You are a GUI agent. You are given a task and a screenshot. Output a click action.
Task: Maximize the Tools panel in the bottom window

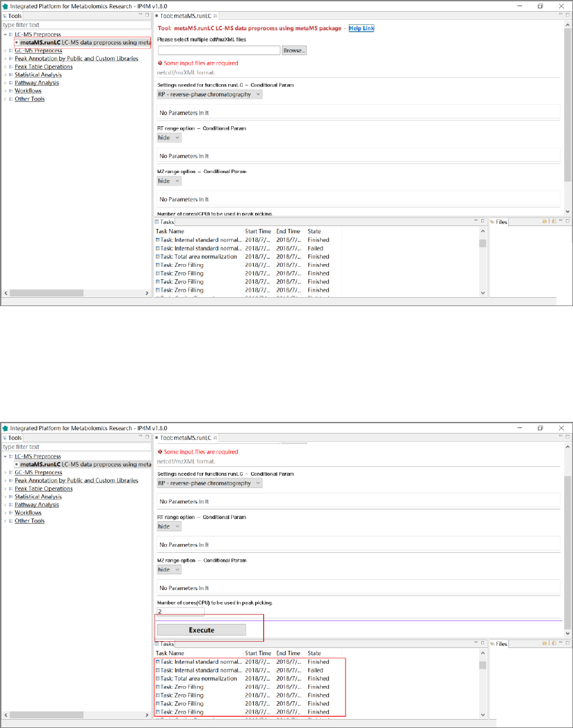click(147, 436)
